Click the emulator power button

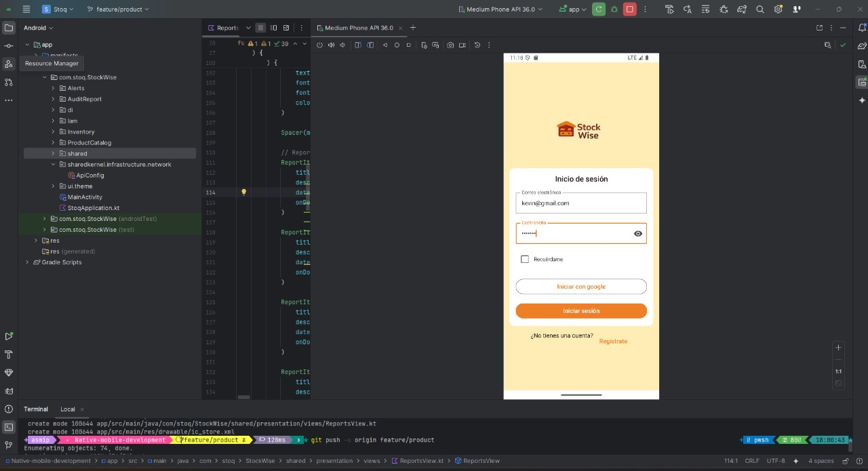tap(319, 45)
